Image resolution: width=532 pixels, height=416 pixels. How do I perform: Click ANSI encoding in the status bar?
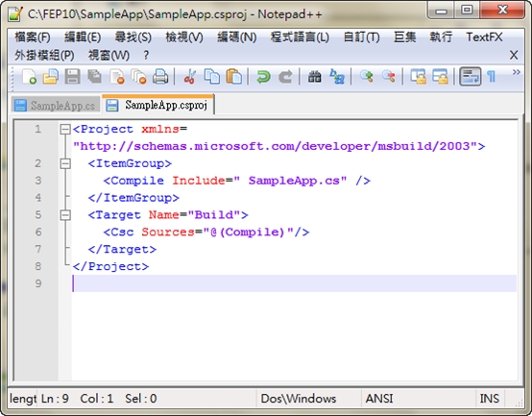pos(379,399)
